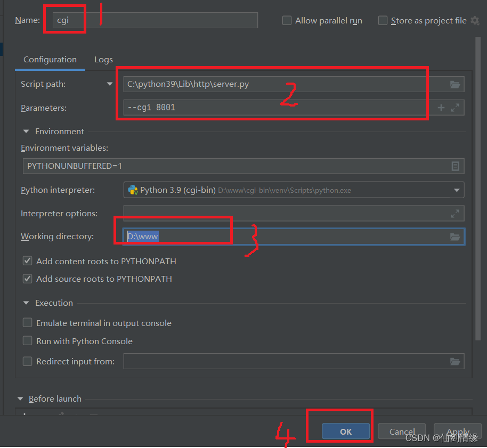Open the Script path dropdown arrow
Viewport: 487px width, 448px height.
(x=110, y=84)
